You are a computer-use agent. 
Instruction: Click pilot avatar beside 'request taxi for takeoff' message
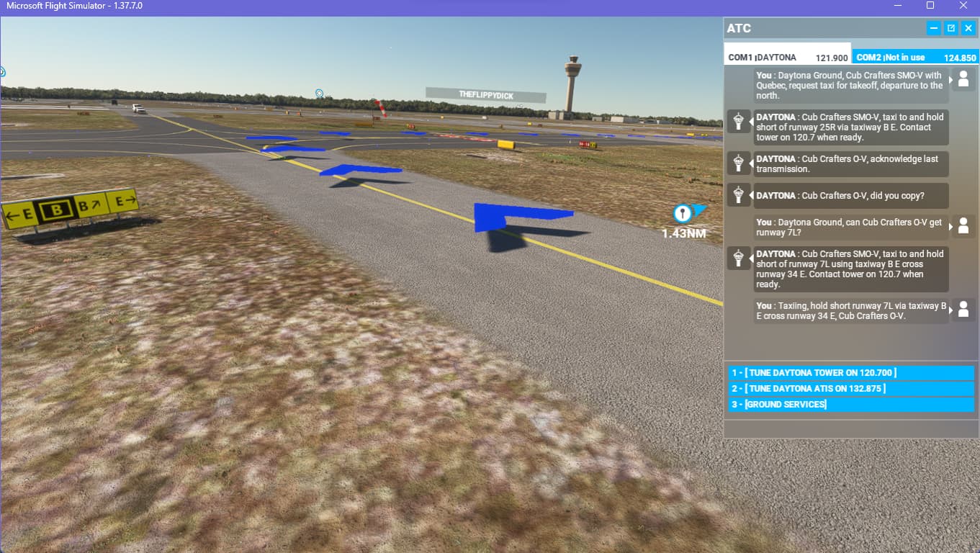(x=963, y=79)
